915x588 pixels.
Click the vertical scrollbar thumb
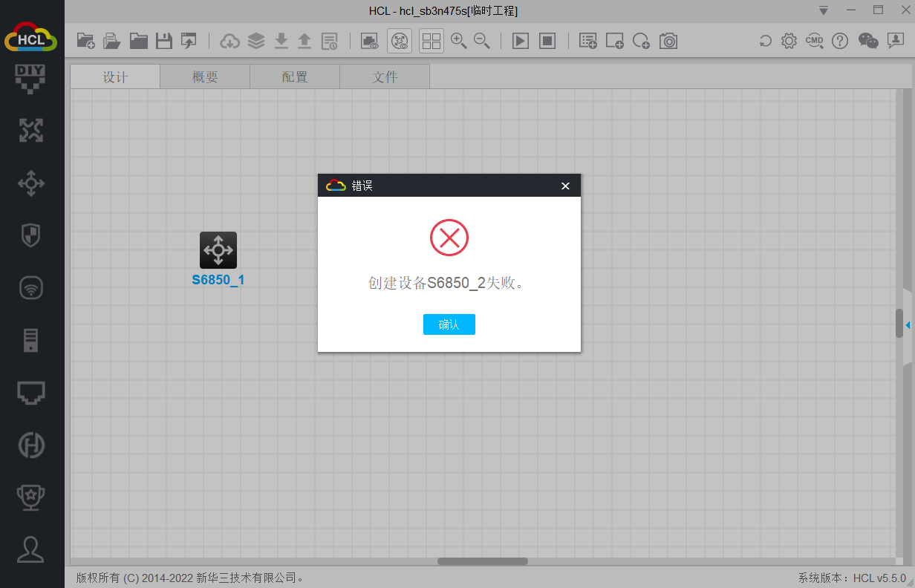[899, 324]
